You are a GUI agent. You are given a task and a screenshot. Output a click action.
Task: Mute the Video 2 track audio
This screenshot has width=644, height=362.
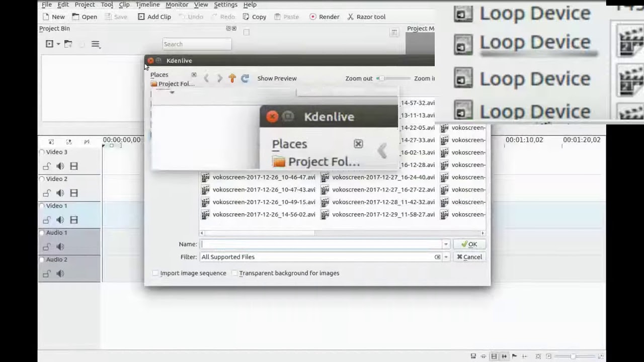coord(60,193)
